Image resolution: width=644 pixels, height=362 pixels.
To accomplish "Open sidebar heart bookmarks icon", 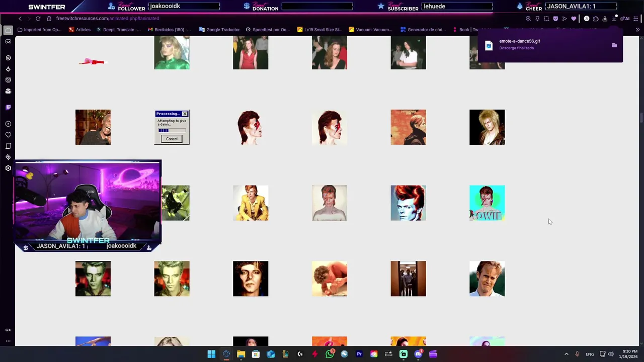I will [x=8, y=135].
